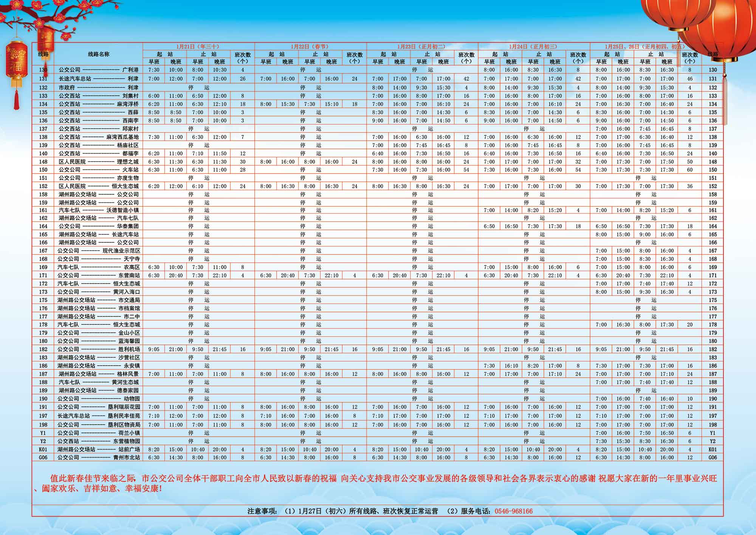Select route name 公交公司—胜利机场
This screenshot has width=756, height=535.
click(98, 349)
